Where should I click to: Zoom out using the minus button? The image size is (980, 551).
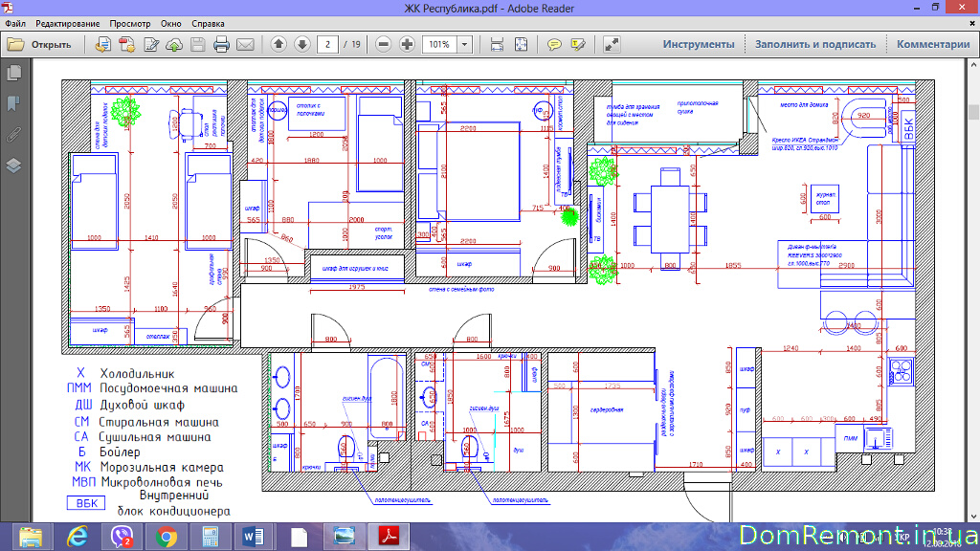point(384,44)
